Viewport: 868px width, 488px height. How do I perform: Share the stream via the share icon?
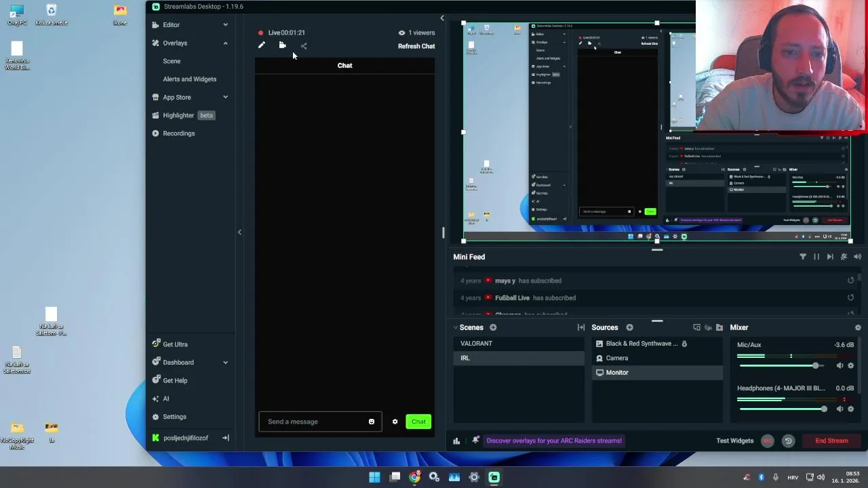(304, 46)
